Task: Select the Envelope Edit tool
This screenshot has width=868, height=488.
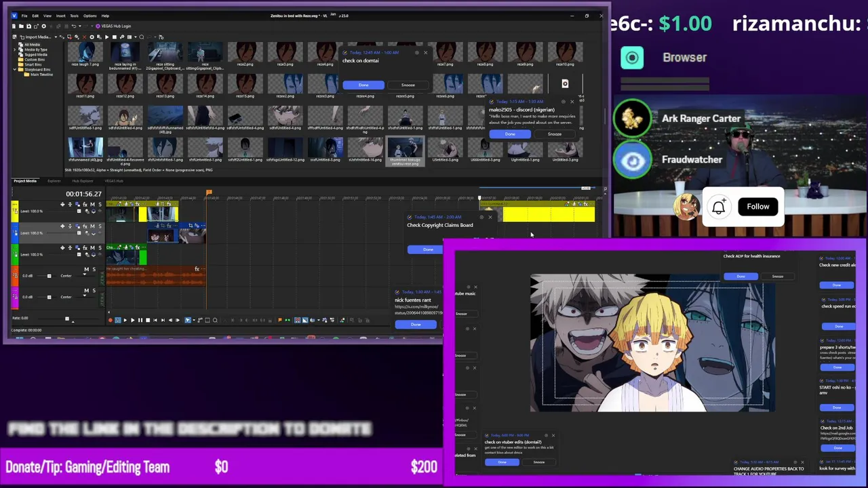Action: [200, 320]
